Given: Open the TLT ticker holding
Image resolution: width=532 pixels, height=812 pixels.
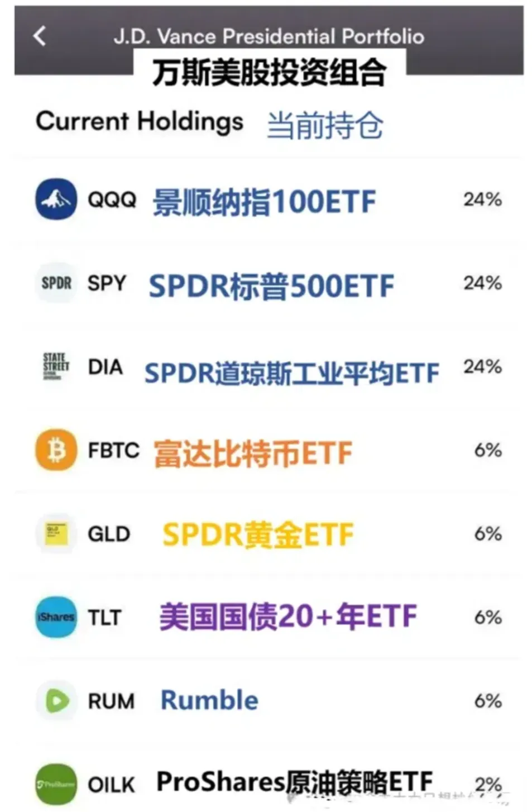Looking at the screenshot, I should (x=104, y=618).
